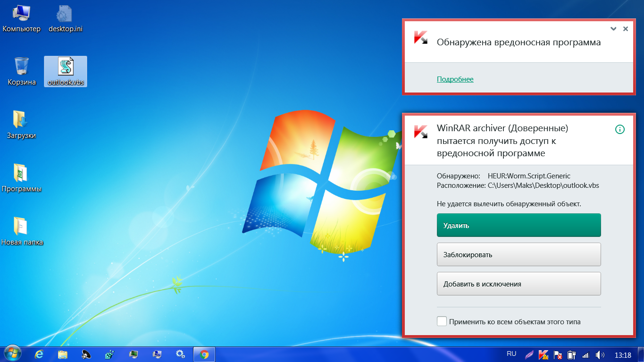
Task: Click the Show desktop strip beside the clock
Action: (640, 354)
